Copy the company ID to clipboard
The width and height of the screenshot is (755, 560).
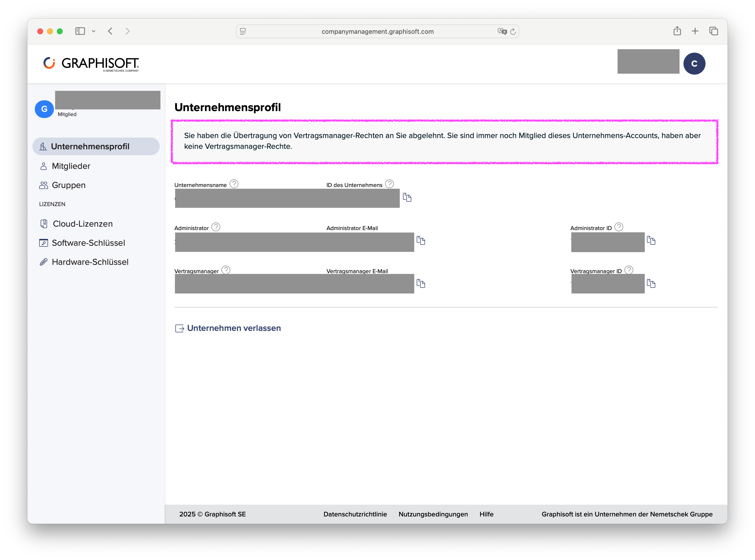click(x=407, y=197)
